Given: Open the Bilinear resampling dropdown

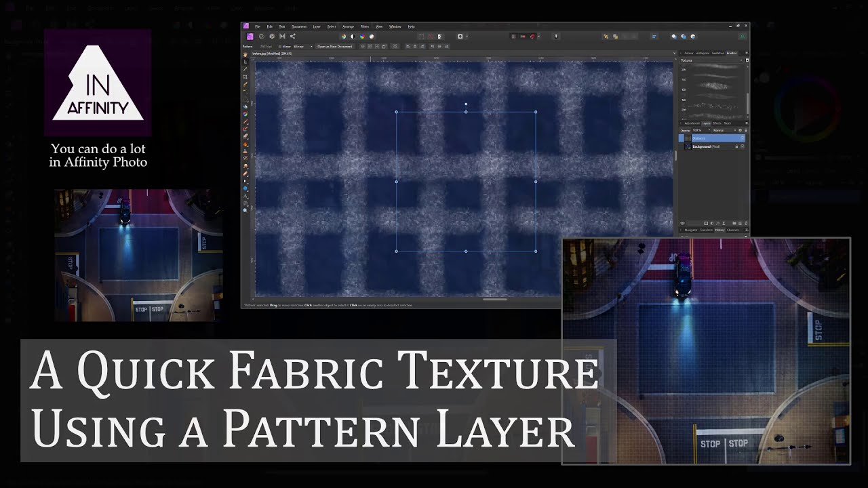Looking at the screenshot, I should coord(303,47).
